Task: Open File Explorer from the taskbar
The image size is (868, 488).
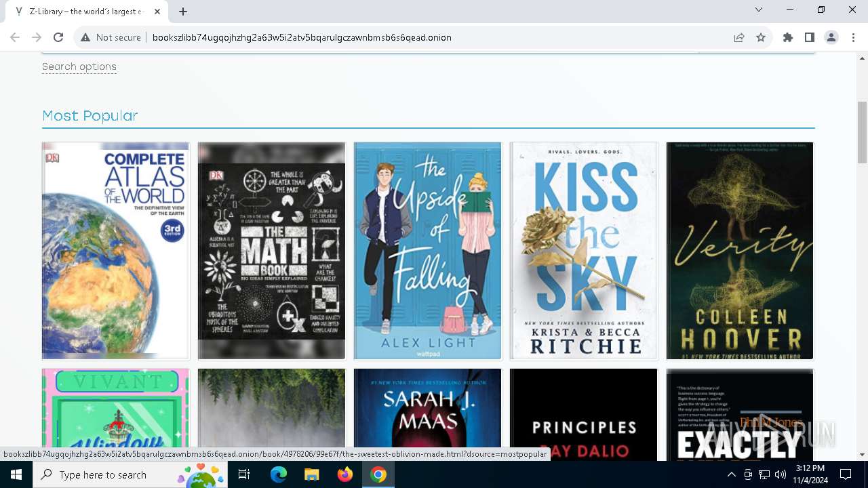Action: pyautogui.click(x=311, y=474)
